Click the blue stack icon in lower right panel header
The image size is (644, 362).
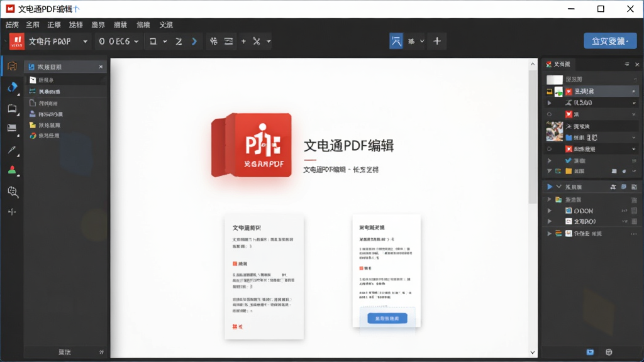tap(624, 187)
